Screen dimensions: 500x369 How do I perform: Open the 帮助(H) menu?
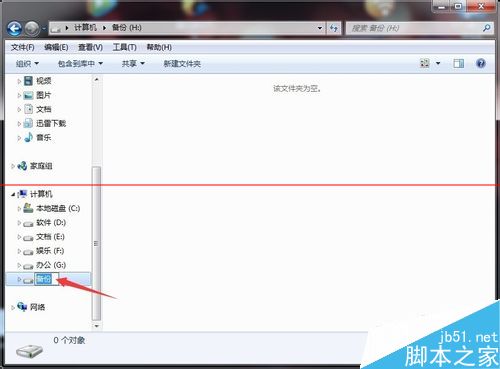click(x=159, y=47)
